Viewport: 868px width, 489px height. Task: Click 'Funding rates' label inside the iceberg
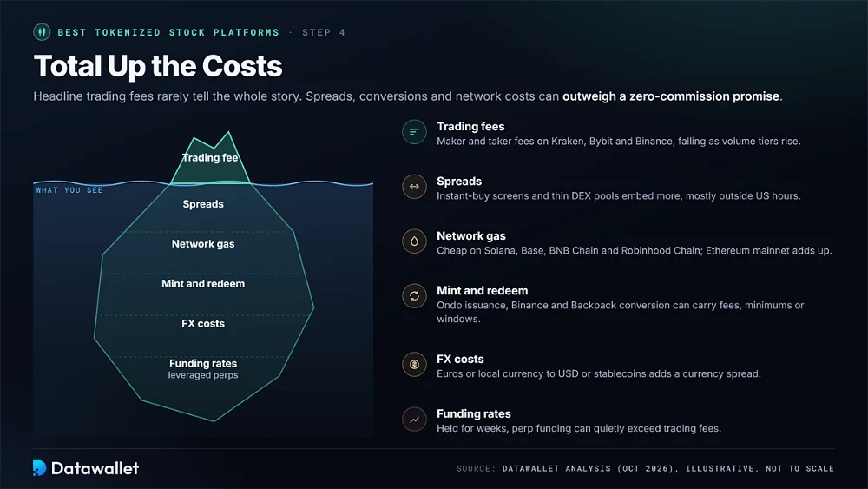[203, 364]
